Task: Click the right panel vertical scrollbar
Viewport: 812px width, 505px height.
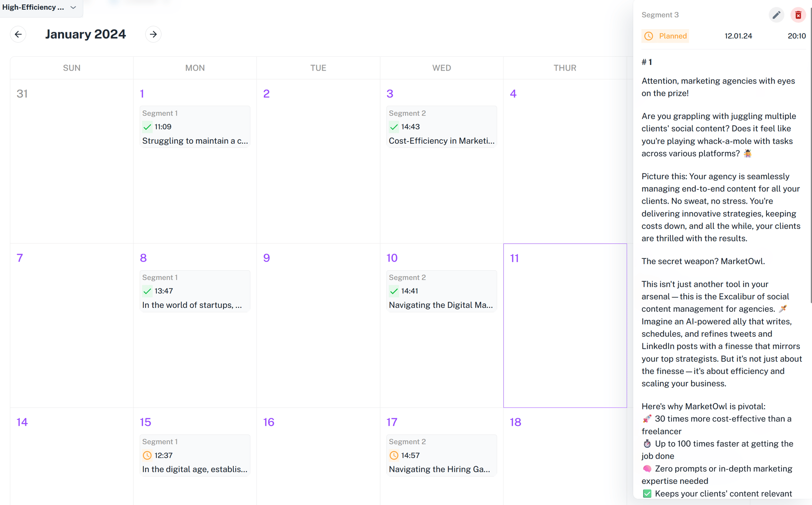Action: tap(810, 154)
